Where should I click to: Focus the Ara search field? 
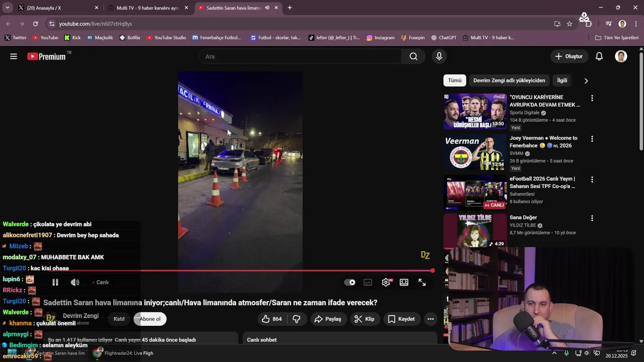(x=300, y=56)
